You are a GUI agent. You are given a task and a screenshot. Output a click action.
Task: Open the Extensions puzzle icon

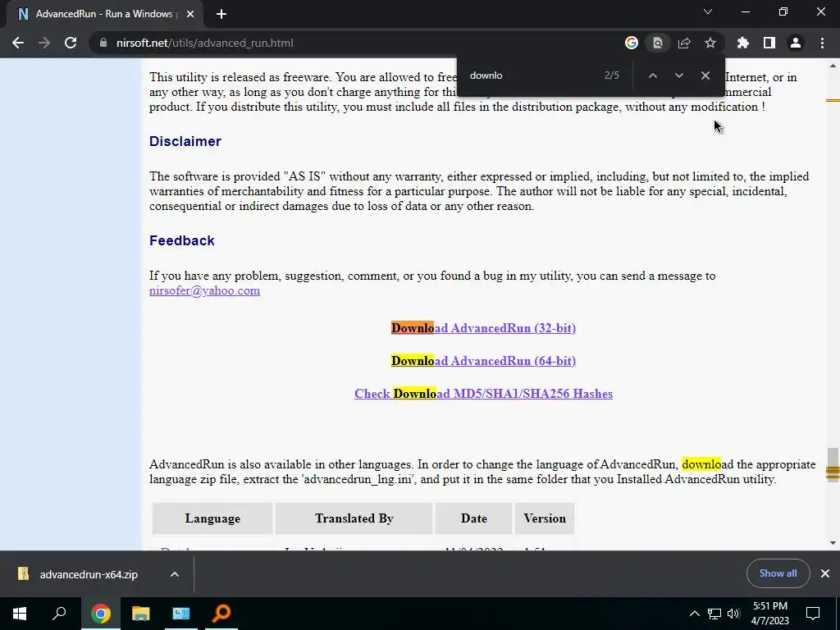click(743, 43)
